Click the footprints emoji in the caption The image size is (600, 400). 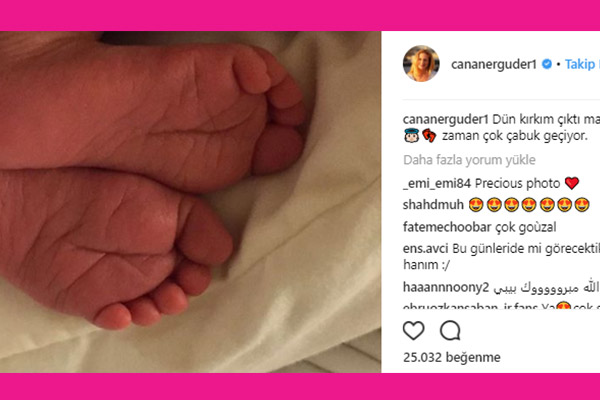[x=429, y=136]
